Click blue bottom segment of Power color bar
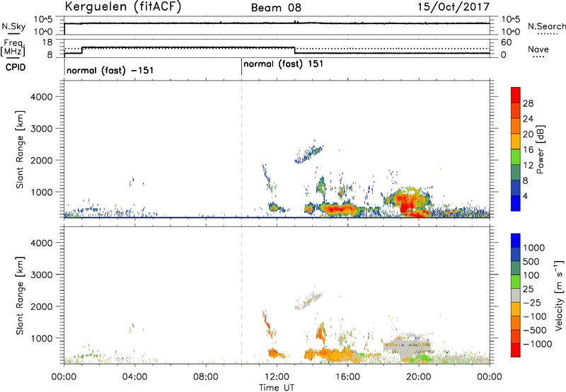 tap(516, 203)
